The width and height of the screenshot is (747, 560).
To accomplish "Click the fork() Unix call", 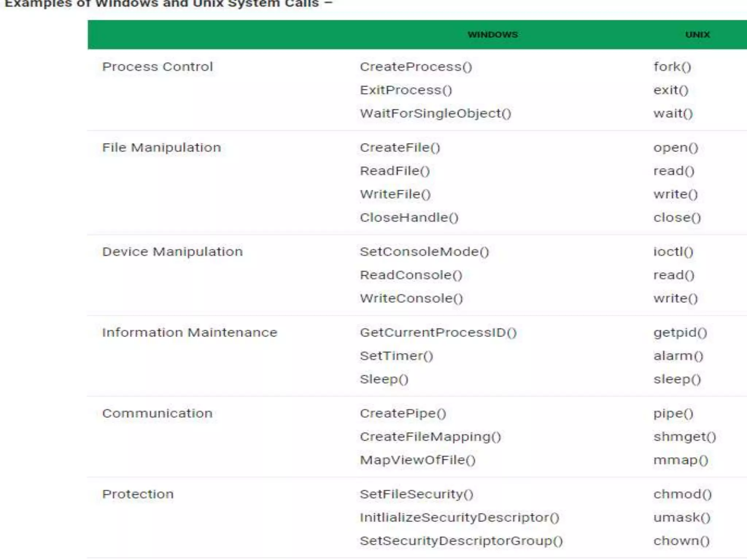I will (672, 67).
